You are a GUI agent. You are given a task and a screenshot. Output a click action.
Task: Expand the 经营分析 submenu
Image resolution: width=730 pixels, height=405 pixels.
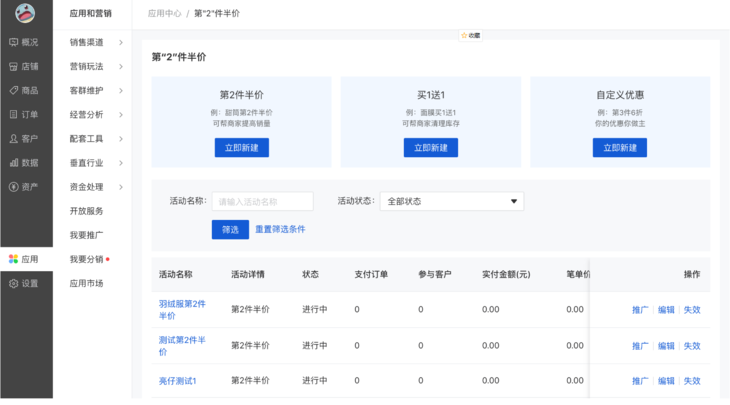(96, 114)
